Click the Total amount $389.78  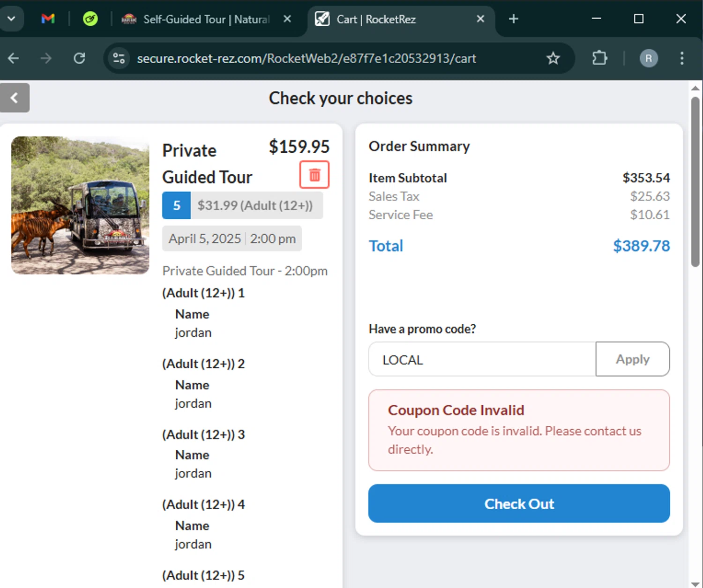(x=642, y=246)
